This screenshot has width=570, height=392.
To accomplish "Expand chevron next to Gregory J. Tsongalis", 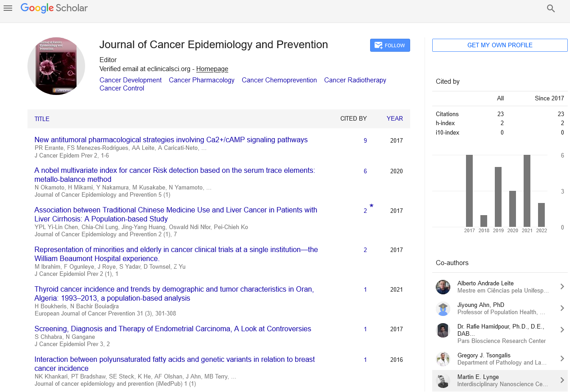I will (x=562, y=359).
